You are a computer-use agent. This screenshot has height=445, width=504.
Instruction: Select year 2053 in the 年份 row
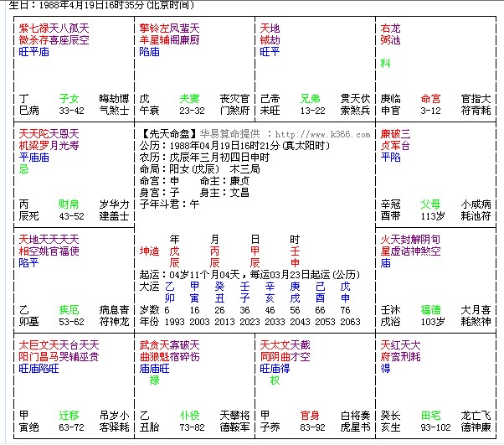pos(325,322)
